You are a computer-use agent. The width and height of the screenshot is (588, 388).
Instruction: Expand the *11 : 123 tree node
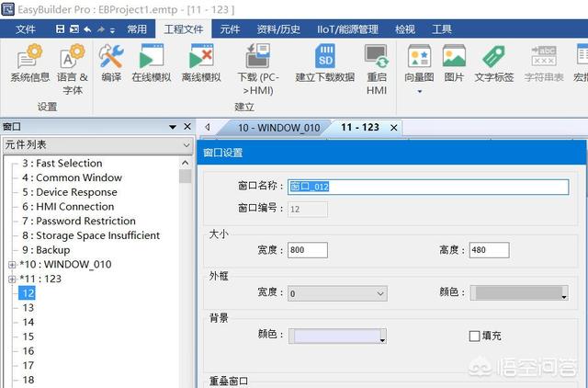(12, 280)
